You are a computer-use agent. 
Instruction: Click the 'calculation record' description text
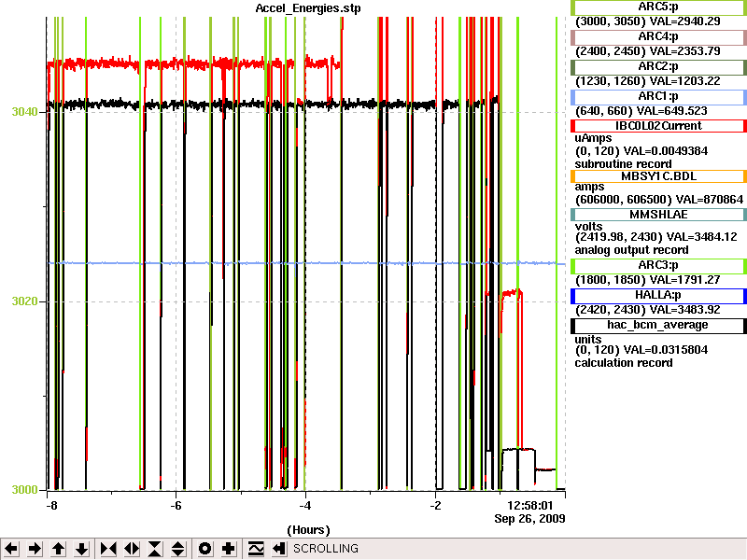tap(624, 363)
